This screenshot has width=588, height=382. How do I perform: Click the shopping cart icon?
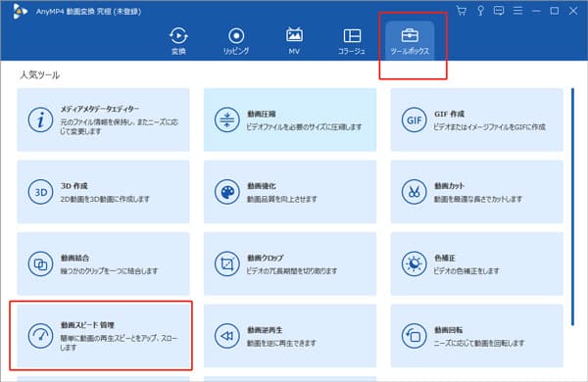click(462, 11)
